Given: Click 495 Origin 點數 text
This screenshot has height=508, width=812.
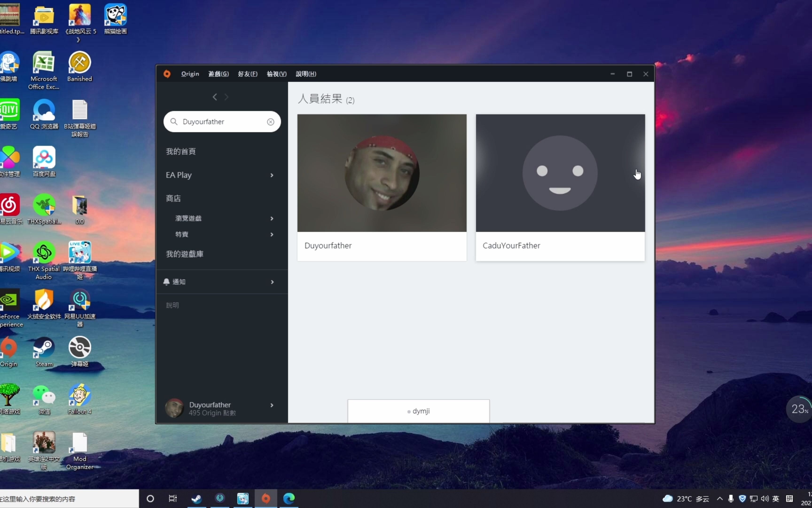Looking at the screenshot, I should pos(212,413).
